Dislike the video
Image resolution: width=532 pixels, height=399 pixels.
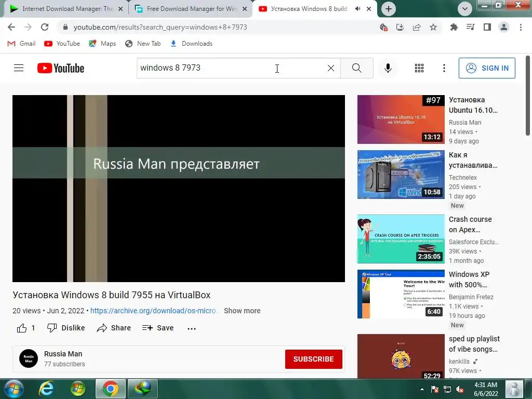pos(66,328)
